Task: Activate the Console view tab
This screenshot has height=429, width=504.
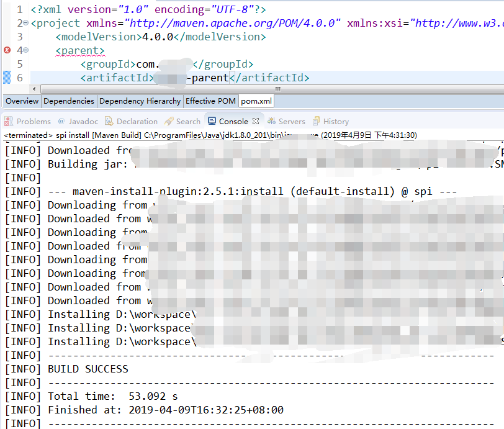Action: (233, 121)
